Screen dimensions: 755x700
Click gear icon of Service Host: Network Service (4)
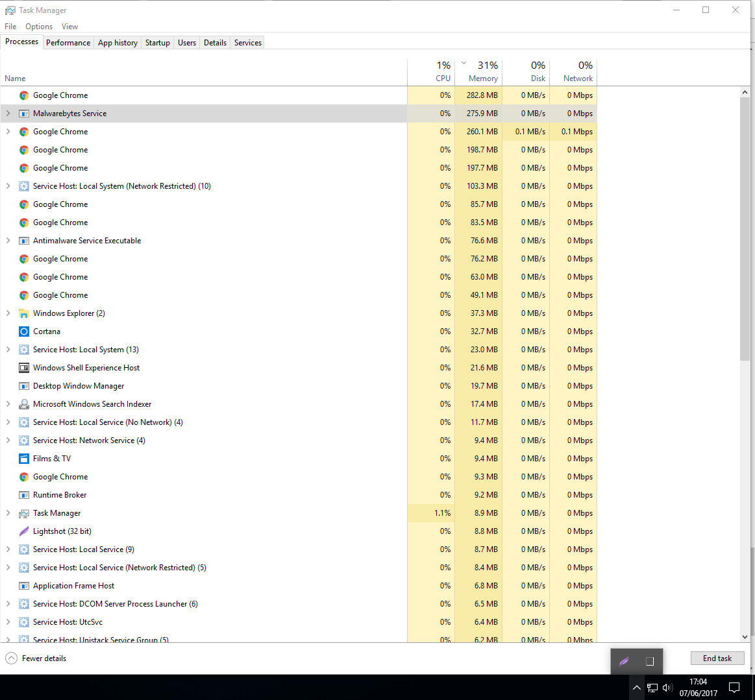[23, 441]
